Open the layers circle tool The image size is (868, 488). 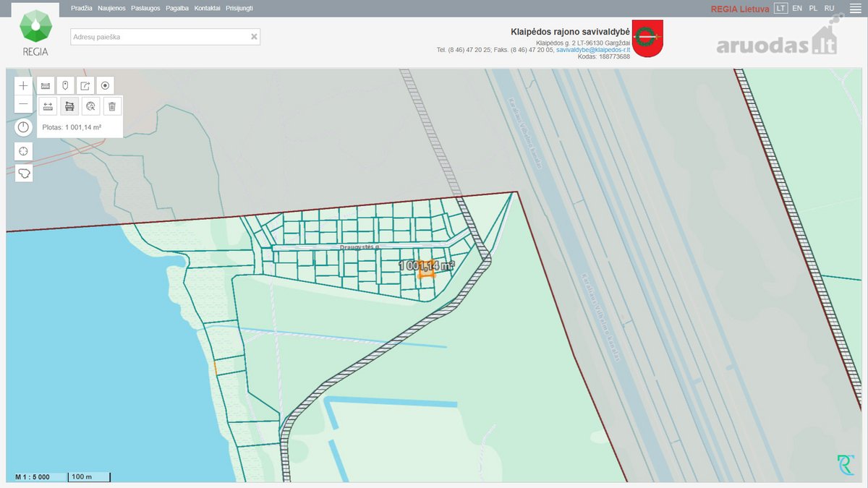click(x=105, y=85)
